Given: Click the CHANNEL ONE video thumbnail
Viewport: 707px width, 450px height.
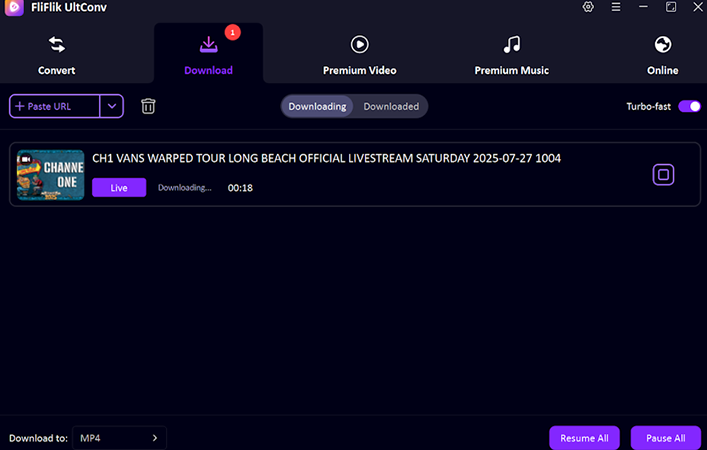Looking at the screenshot, I should pos(50,175).
